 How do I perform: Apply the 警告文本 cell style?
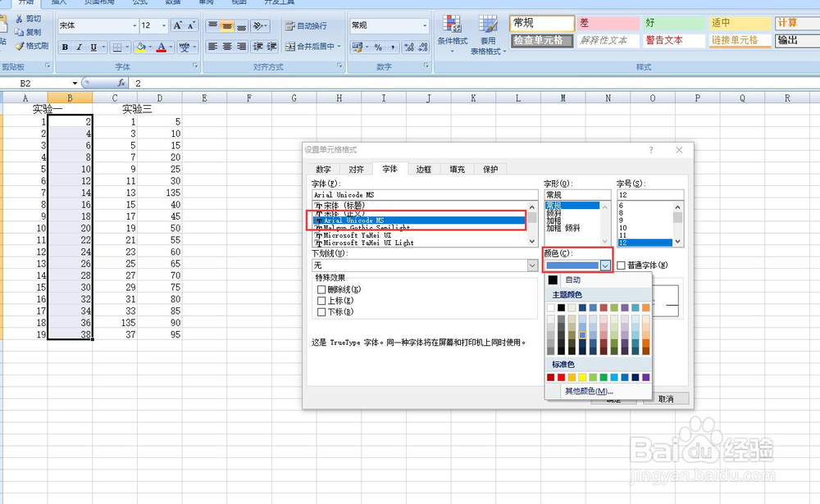click(x=673, y=40)
